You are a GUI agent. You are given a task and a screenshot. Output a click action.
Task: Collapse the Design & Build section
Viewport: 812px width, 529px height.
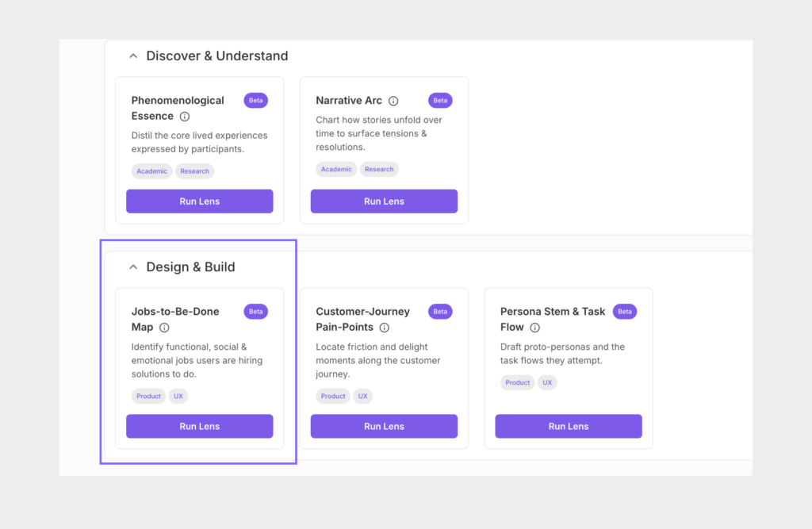[133, 267]
